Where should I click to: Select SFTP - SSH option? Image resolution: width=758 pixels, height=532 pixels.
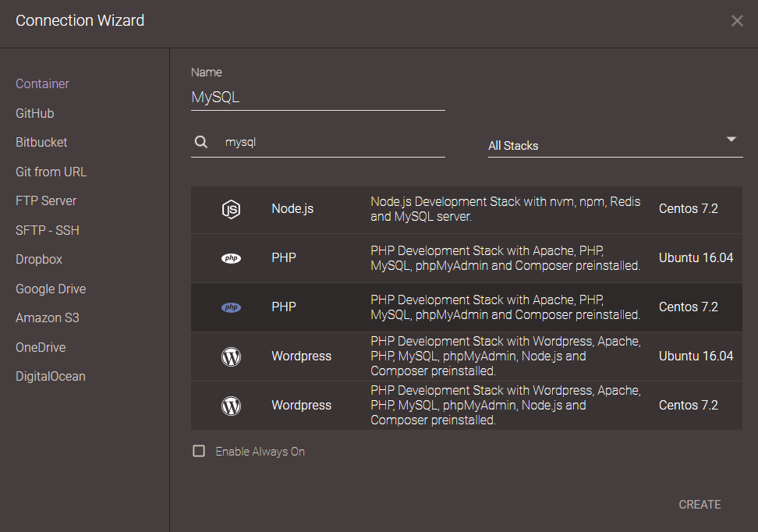[x=48, y=230]
